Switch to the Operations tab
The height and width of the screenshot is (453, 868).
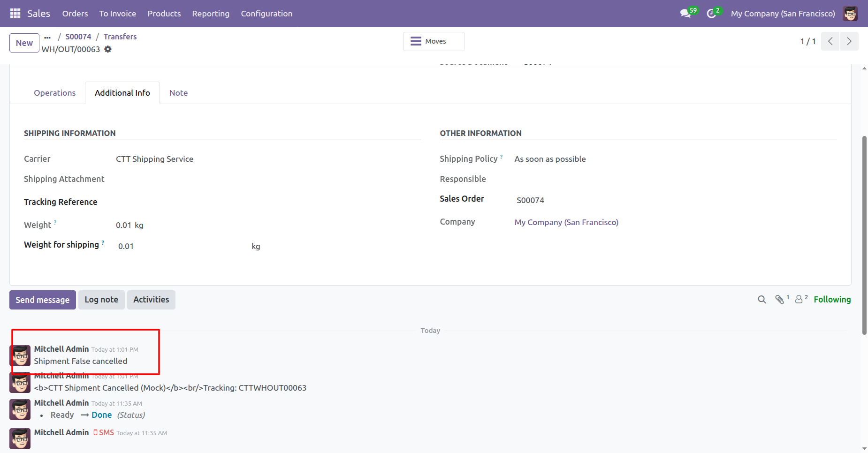(54, 93)
